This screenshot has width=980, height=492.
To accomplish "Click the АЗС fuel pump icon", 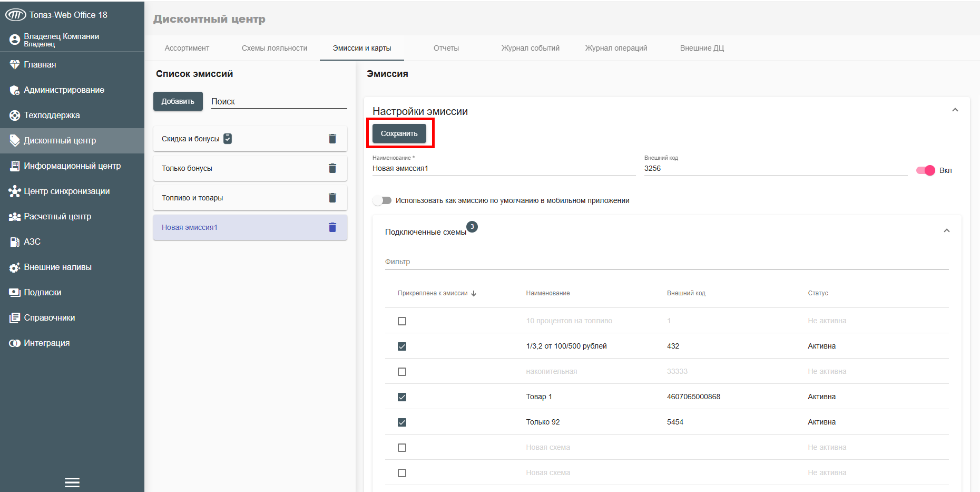I will [15, 242].
